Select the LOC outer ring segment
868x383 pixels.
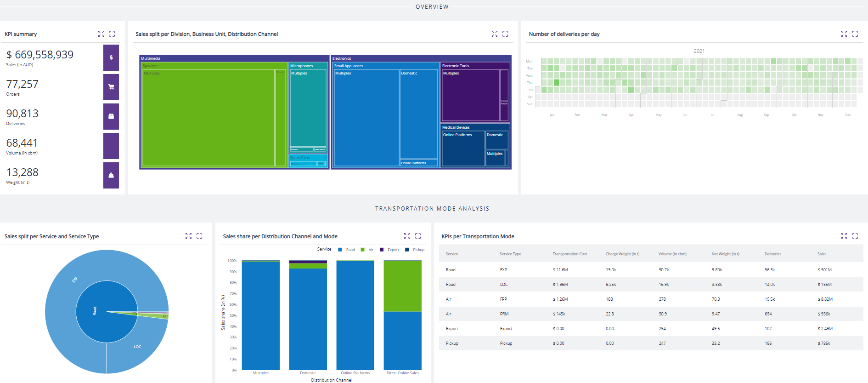(x=137, y=347)
